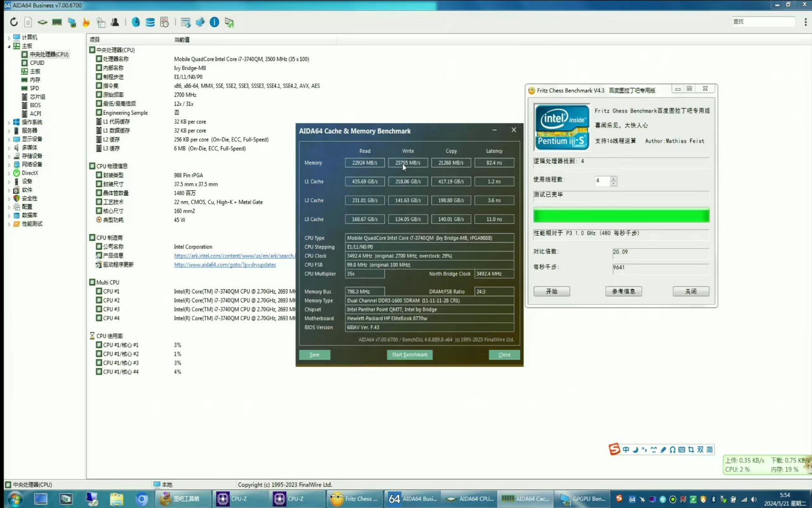
Task: Switch to Fritz Chess taskbar item
Action: (x=355, y=499)
